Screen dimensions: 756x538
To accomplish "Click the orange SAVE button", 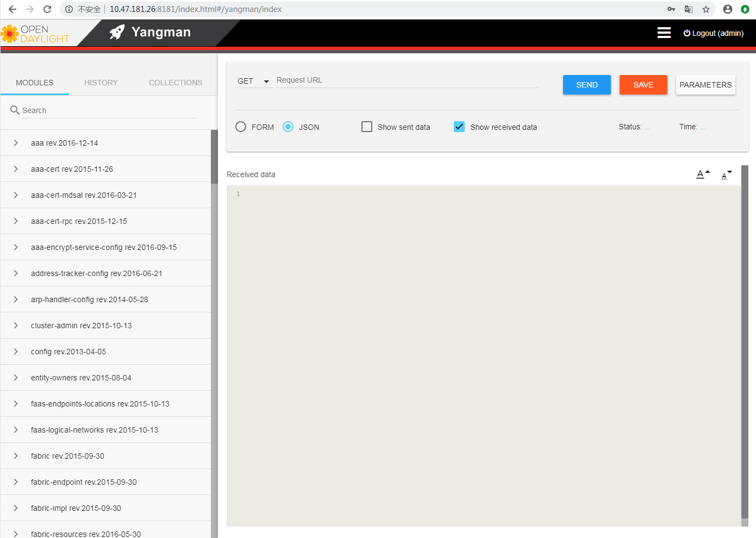I will 643,85.
